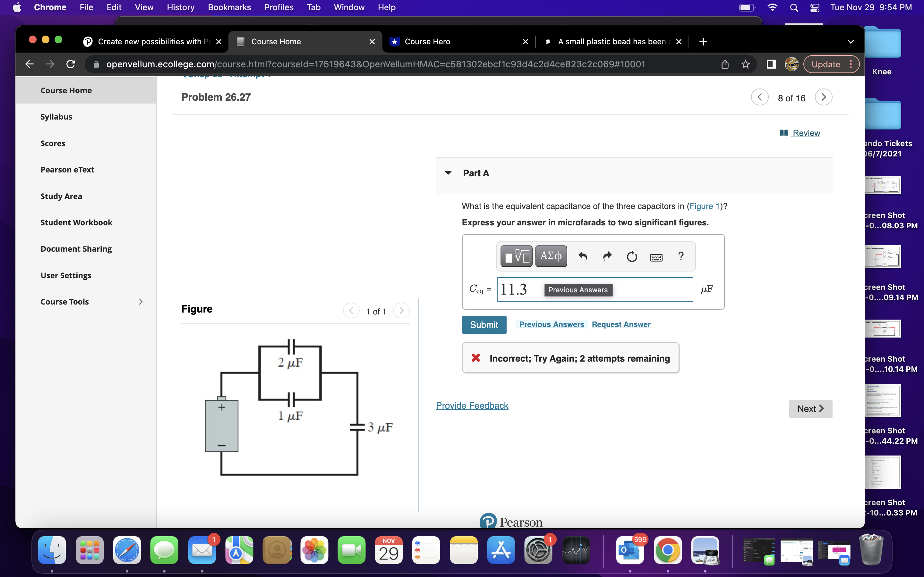This screenshot has width=924, height=577.
Task: Expand the Course Tools submenu
Action: (x=141, y=301)
